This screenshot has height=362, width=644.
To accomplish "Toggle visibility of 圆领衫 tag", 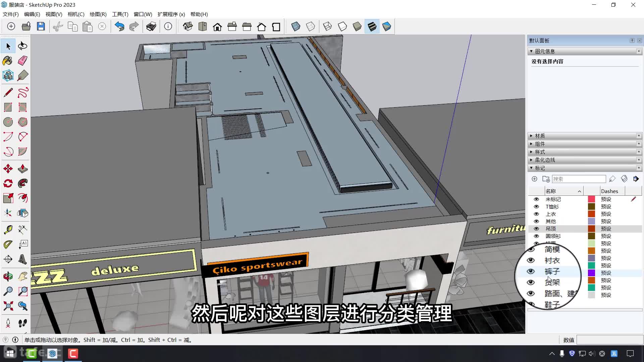I will click(536, 236).
